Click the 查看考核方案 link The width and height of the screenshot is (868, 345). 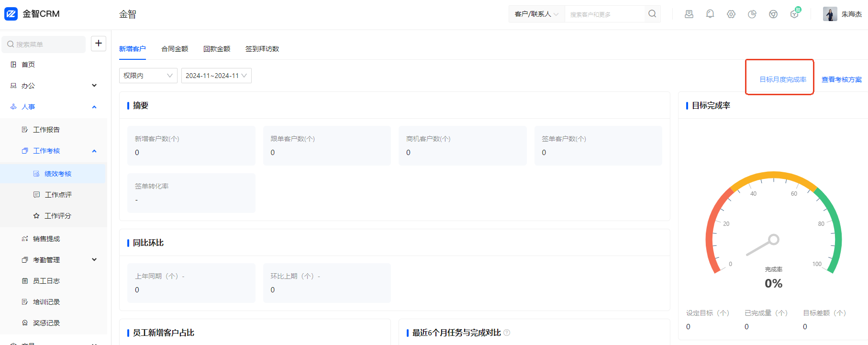click(x=842, y=79)
